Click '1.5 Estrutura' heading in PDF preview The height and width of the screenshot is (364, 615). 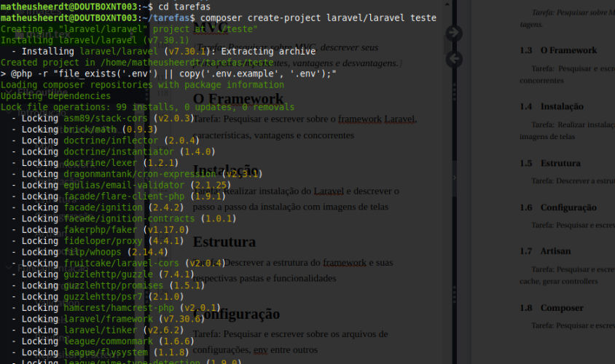(550, 163)
